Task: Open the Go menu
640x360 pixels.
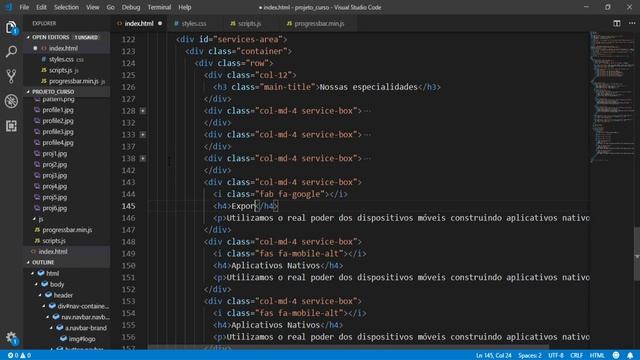Action: coord(110,7)
